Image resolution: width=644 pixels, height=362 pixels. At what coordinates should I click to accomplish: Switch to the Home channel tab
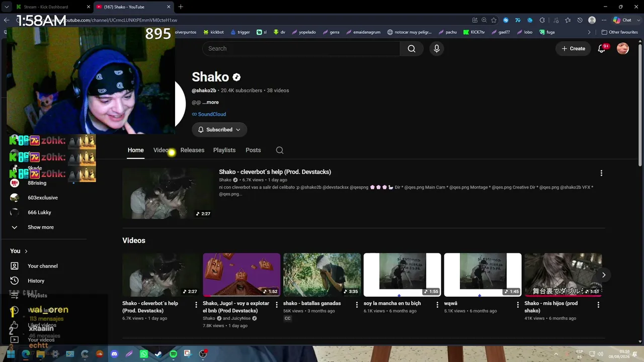coord(136,150)
